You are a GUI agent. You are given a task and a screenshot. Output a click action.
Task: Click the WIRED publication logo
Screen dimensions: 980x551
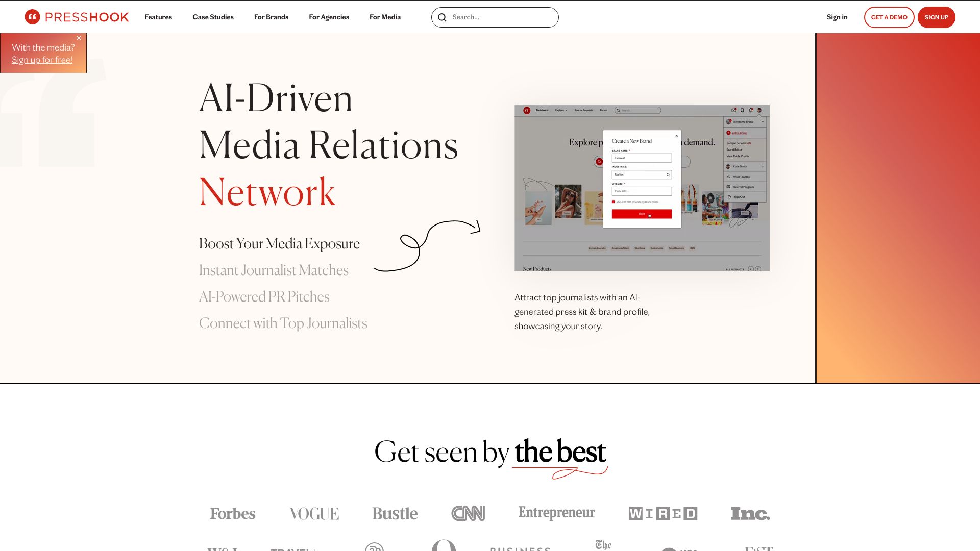coord(663,513)
